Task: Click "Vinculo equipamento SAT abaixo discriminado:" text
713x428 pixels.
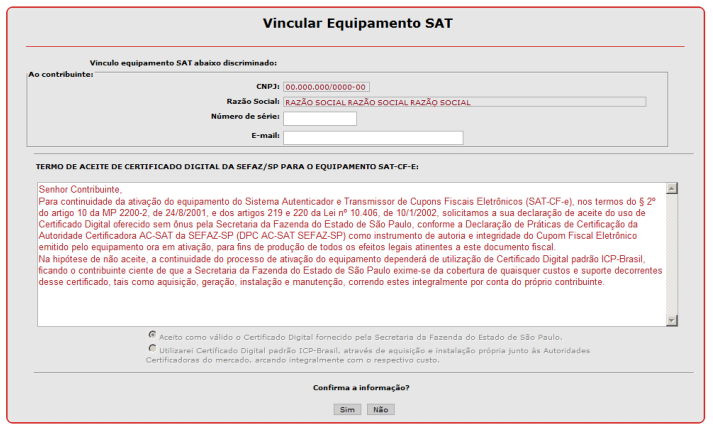Action: [x=183, y=63]
